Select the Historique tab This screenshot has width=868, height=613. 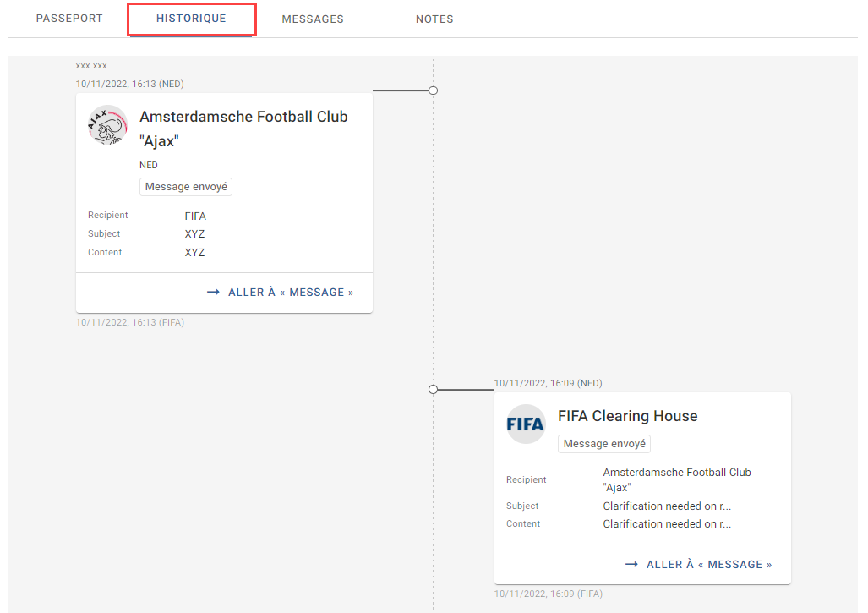coord(191,19)
